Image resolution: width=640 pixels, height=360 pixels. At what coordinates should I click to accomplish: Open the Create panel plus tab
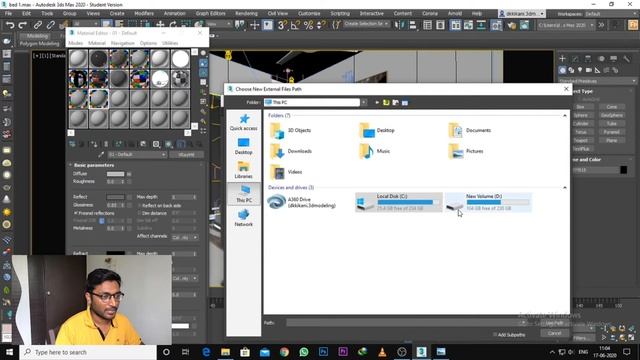tap(563, 59)
